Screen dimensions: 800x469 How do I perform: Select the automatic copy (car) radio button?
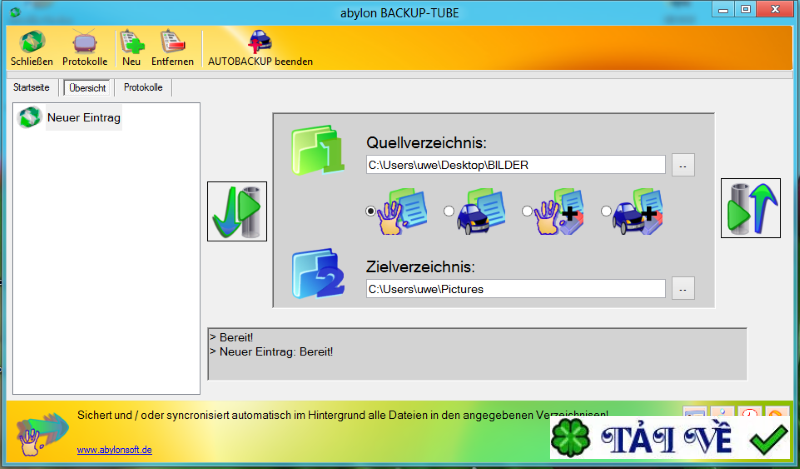(x=448, y=211)
